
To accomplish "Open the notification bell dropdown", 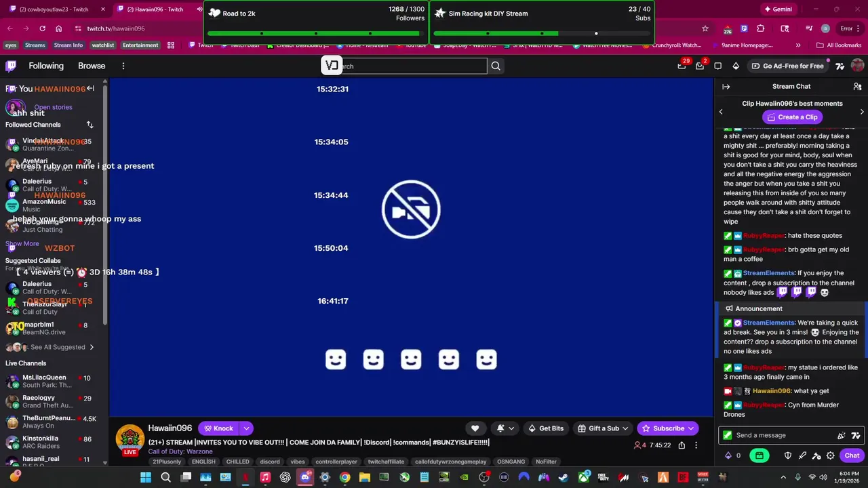I will 505,428.
